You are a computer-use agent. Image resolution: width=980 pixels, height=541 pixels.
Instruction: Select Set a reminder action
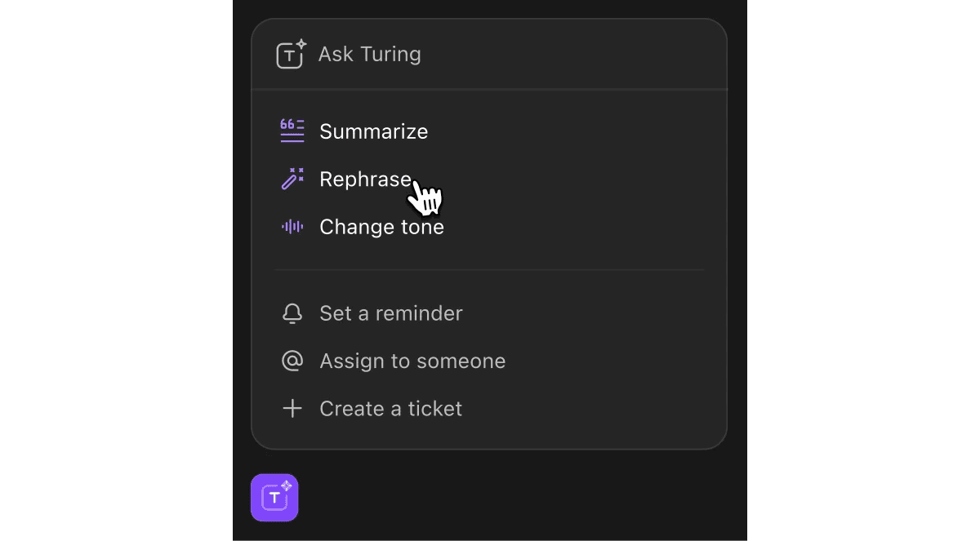[x=390, y=313]
